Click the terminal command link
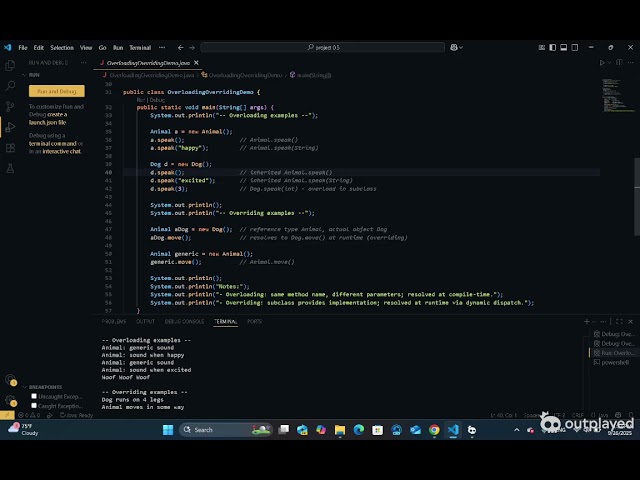This screenshot has width=640, height=480. point(52,144)
